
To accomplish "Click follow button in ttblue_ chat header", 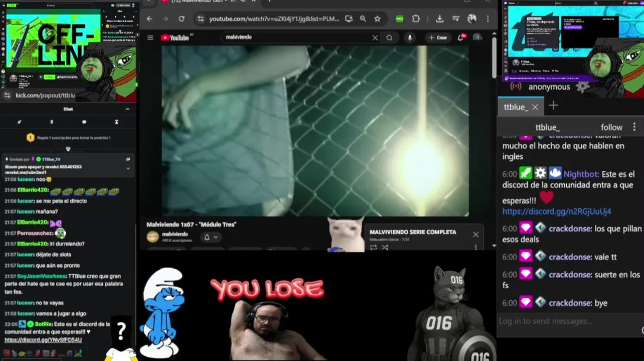I will click(611, 127).
